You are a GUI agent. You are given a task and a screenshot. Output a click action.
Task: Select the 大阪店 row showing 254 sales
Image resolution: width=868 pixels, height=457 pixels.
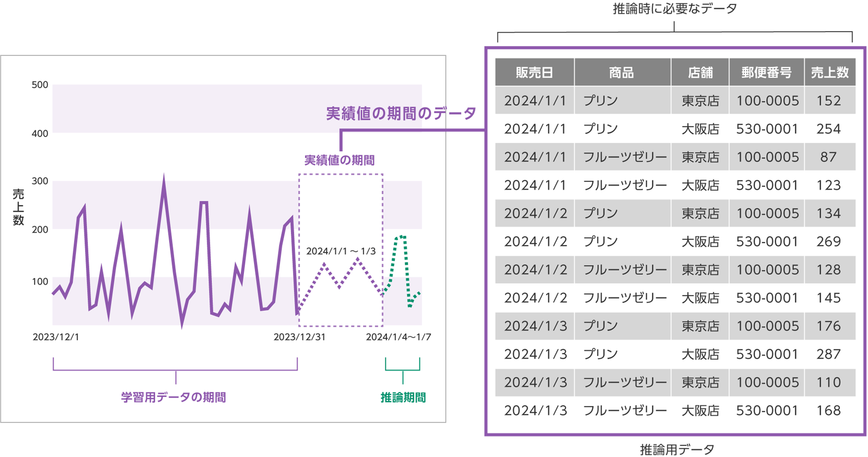650,129
